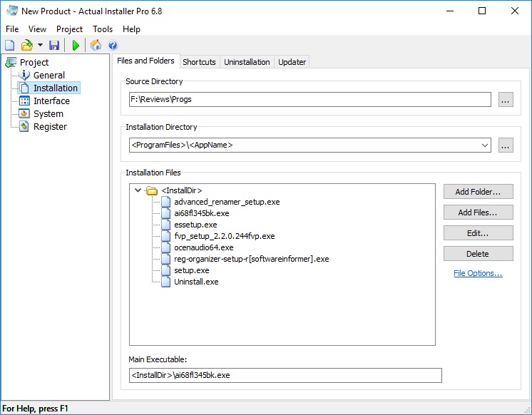Open the Tools menu
Screen dimensions: 532x415
tap(103, 29)
